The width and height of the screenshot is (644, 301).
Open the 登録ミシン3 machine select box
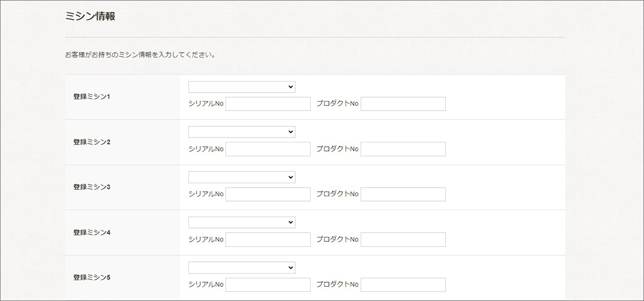pos(241,177)
